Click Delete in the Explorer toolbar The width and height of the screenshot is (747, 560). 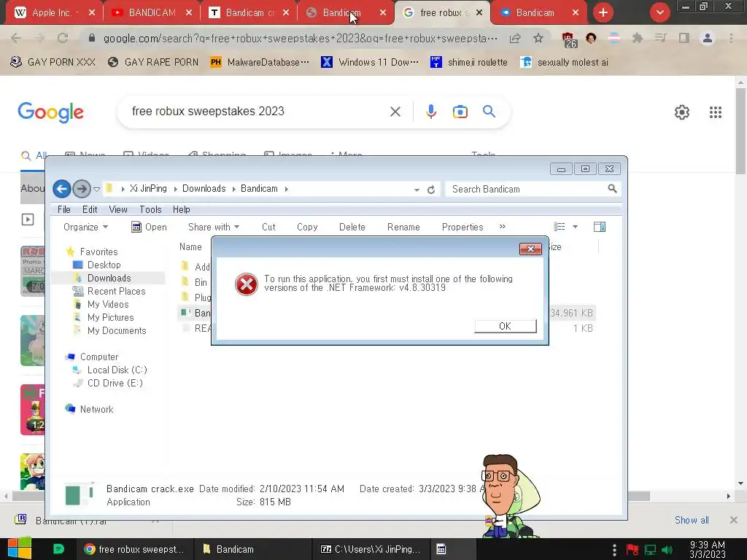pyautogui.click(x=352, y=227)
